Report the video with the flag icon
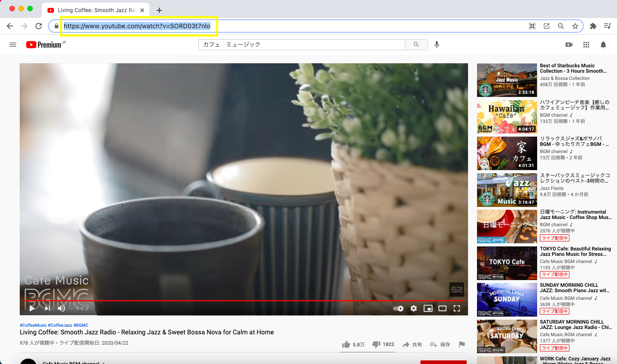 click(462, 345)
